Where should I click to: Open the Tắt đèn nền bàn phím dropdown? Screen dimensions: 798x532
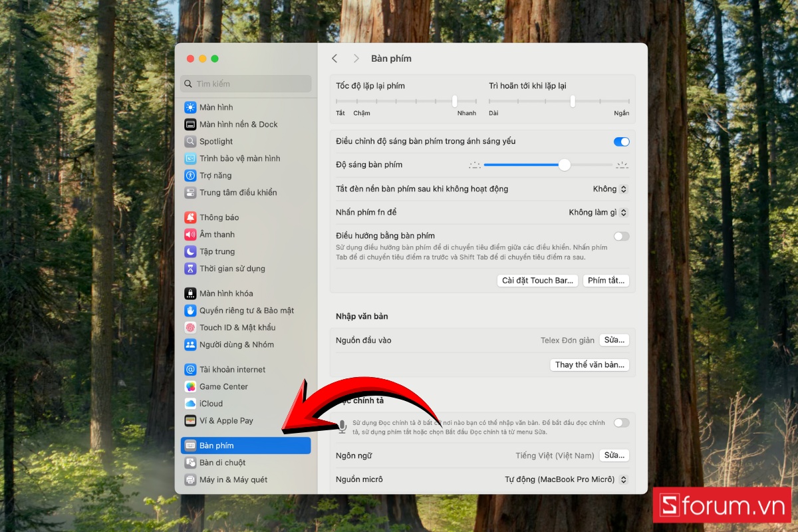tap(609, 189)
